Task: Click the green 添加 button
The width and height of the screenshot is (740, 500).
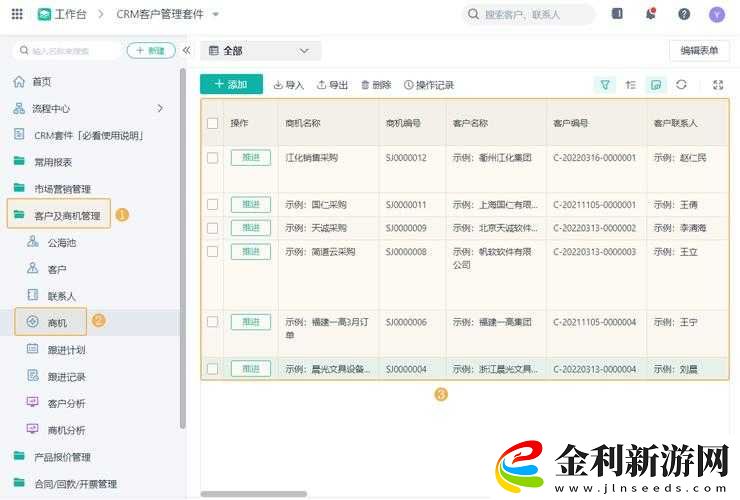Action: click(231, 85)
